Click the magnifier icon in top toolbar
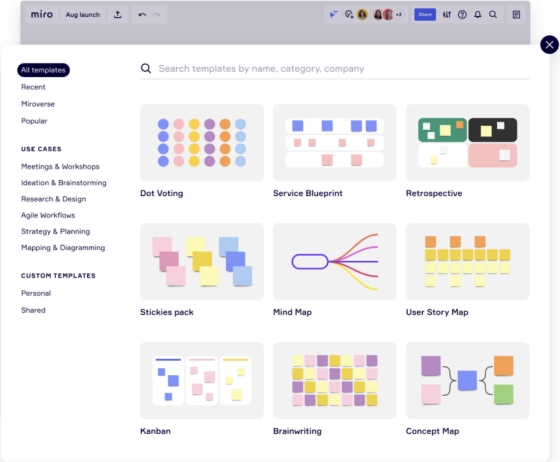Image resolution: width=560 pixels, height=462 pixels. tap(493, 15)
